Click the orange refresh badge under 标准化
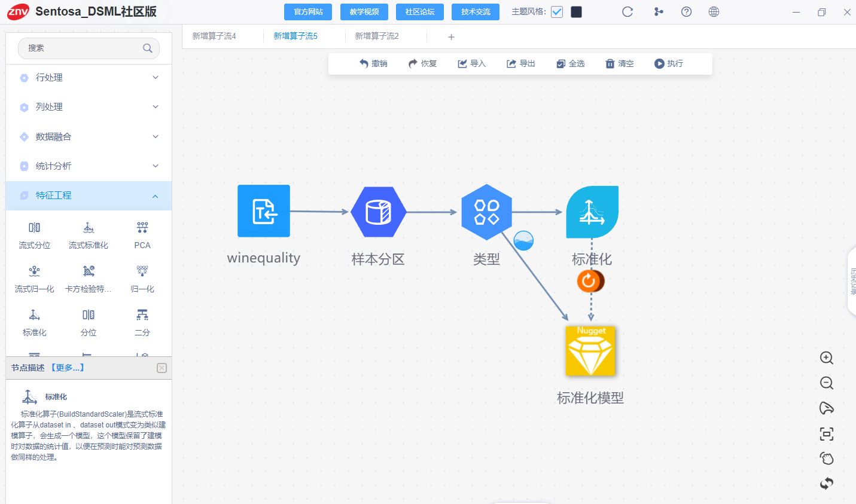 tap(590, 280)
